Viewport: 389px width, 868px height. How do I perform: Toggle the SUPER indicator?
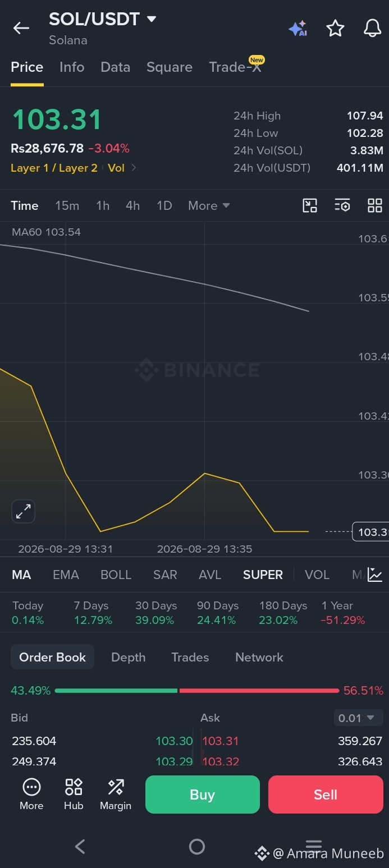click(263, 575)
